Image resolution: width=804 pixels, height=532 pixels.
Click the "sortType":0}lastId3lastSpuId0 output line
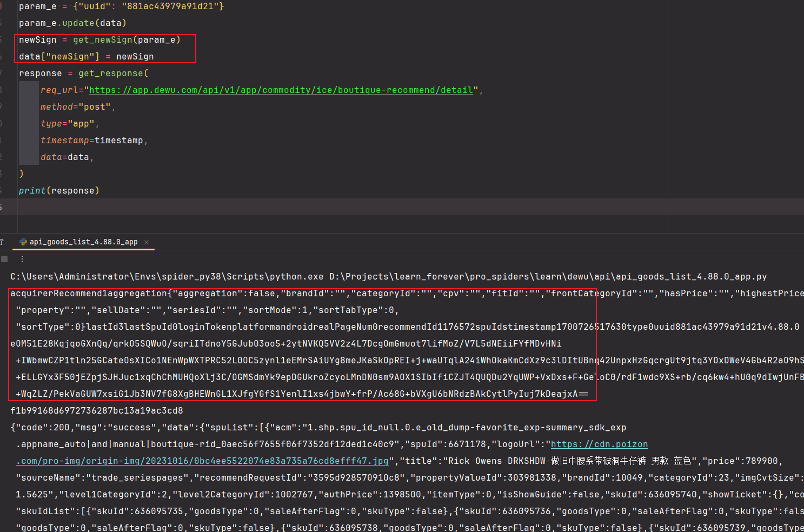coord(408,327)
